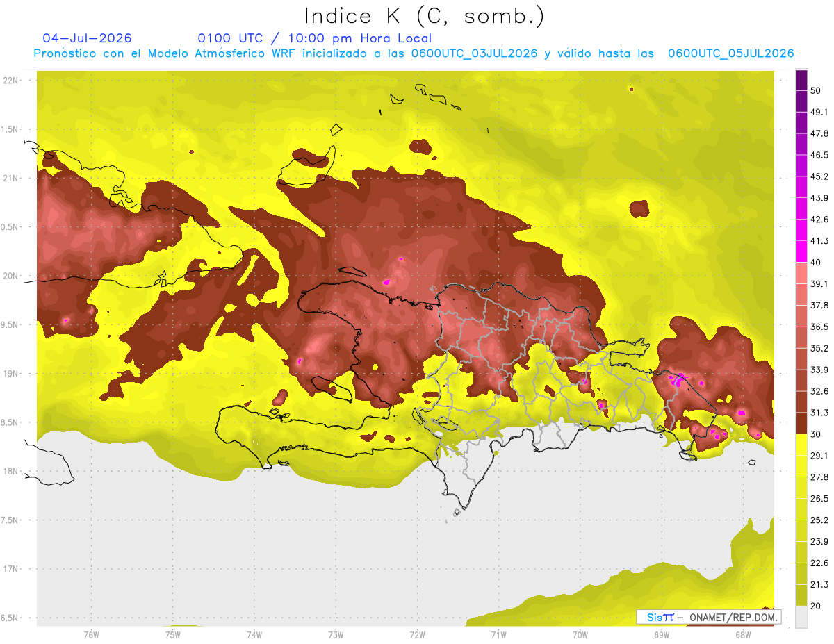Click the legend value '21.3'
834x644 pixels.
(x=819, y=584)
